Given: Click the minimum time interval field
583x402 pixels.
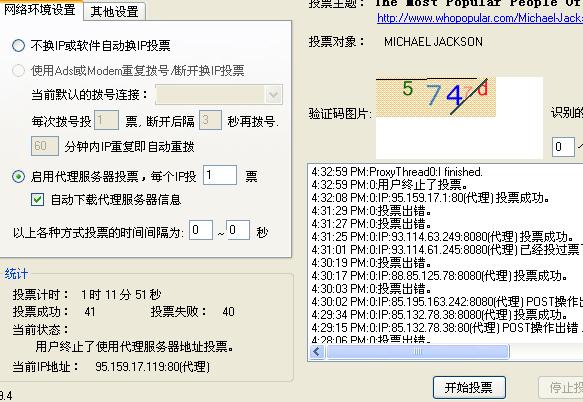Looking at the screenshot, I should click(201, 230).
